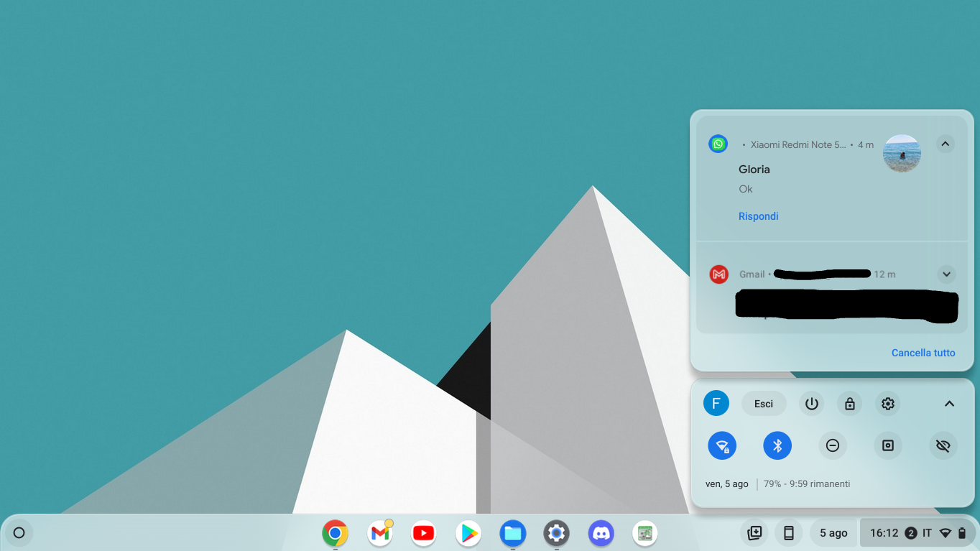Open Google Chrome from the shelf
The height and width of the screenshot is (551, 980).
pyautogui.click(x=335, y=533)
